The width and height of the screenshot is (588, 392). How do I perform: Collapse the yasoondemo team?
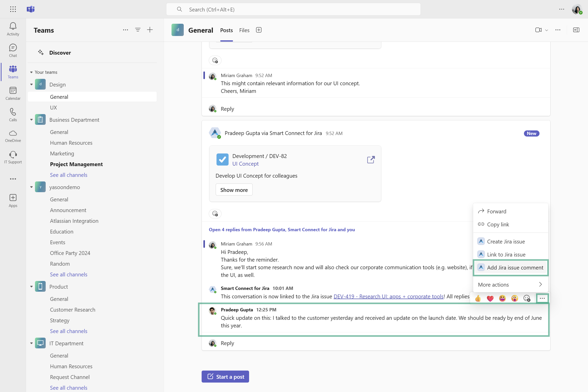pos(31,187)
